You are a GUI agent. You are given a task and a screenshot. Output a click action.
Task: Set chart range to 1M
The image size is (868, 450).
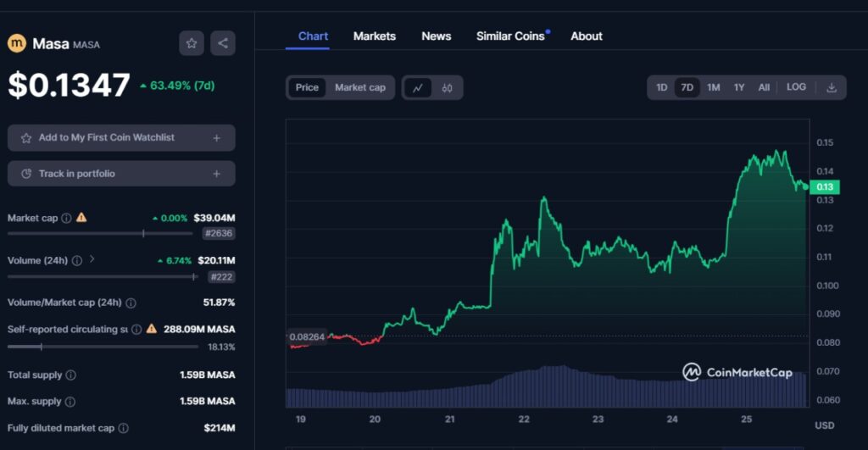click(x=714, y=87)
